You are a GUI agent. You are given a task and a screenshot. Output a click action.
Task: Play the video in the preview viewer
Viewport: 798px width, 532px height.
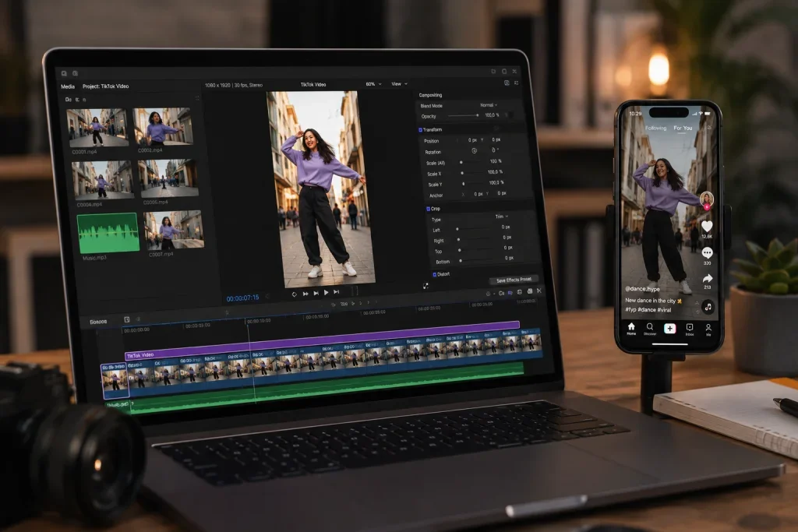tap(327, 292)
